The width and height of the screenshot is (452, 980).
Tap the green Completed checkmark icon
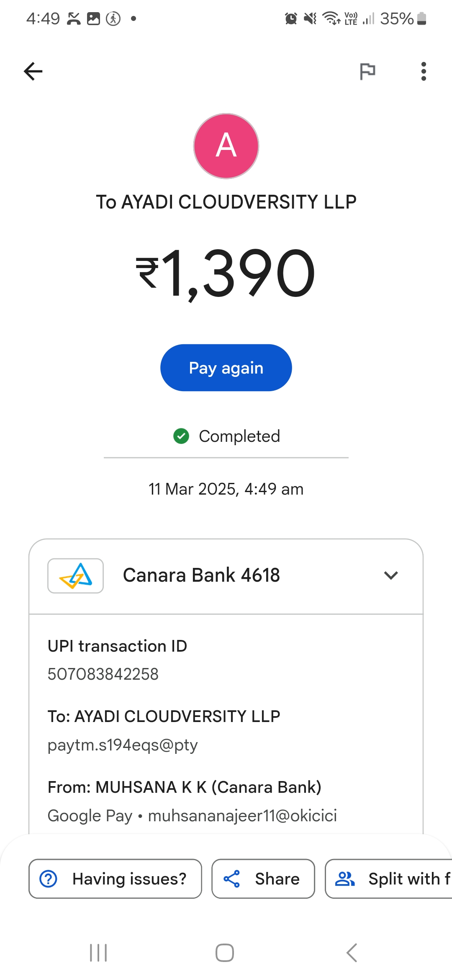coord(181,436)
